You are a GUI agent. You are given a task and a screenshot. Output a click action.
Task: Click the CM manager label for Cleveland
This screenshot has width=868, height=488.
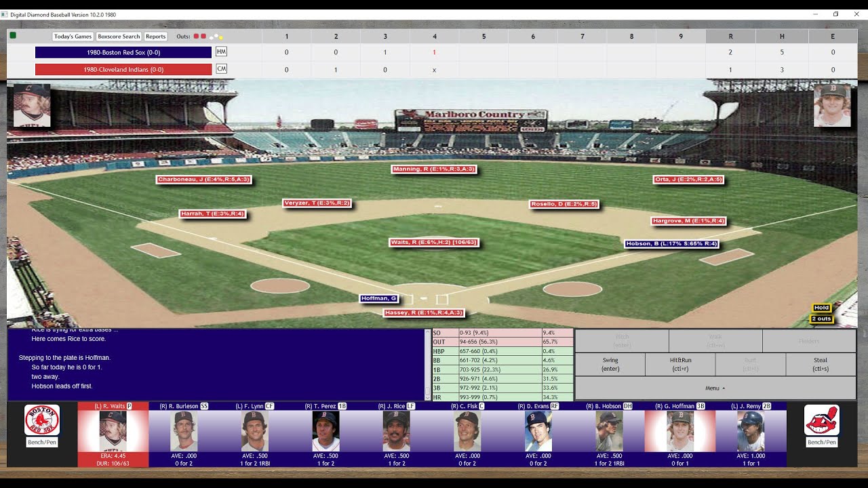coord(221,68)
